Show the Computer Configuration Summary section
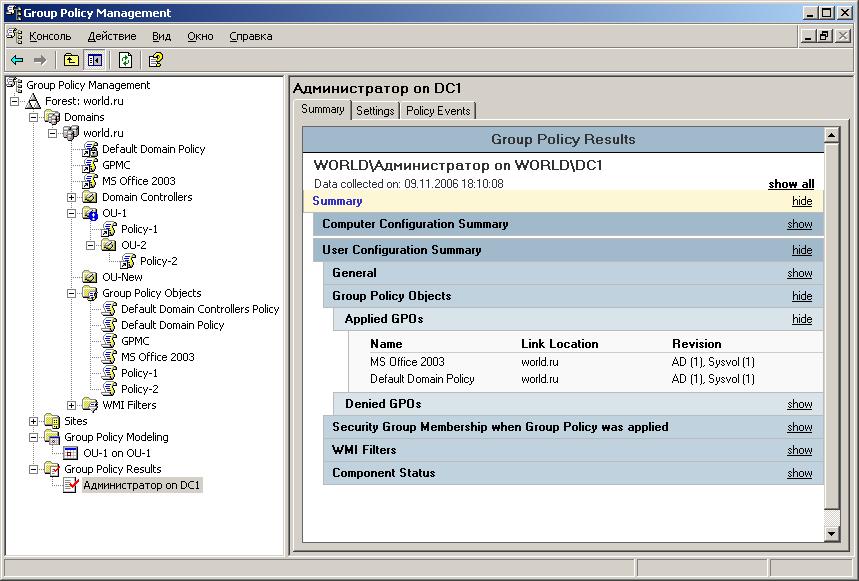859x581 pixels. click(x=800, y=224)
